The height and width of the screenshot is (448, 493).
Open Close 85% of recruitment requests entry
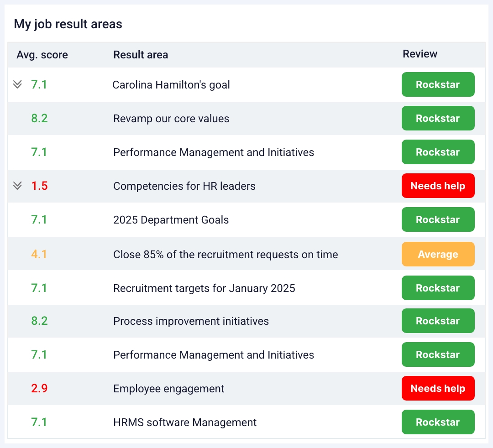point(226,255)
